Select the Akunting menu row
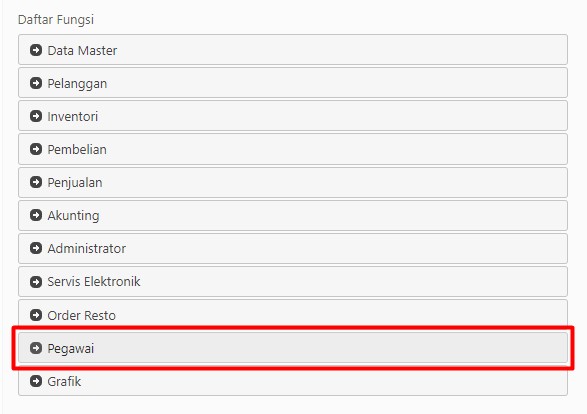This screenshot has height=414, width=587. tap(293, 215)
